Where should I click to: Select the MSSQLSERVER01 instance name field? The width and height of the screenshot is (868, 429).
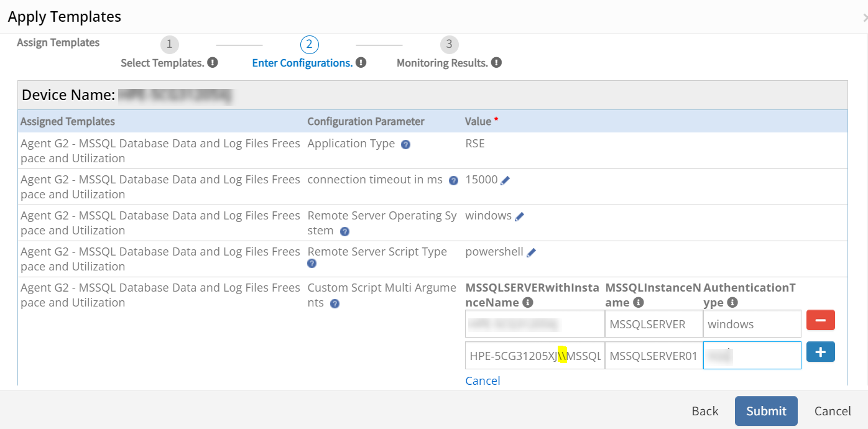[653, 355]
